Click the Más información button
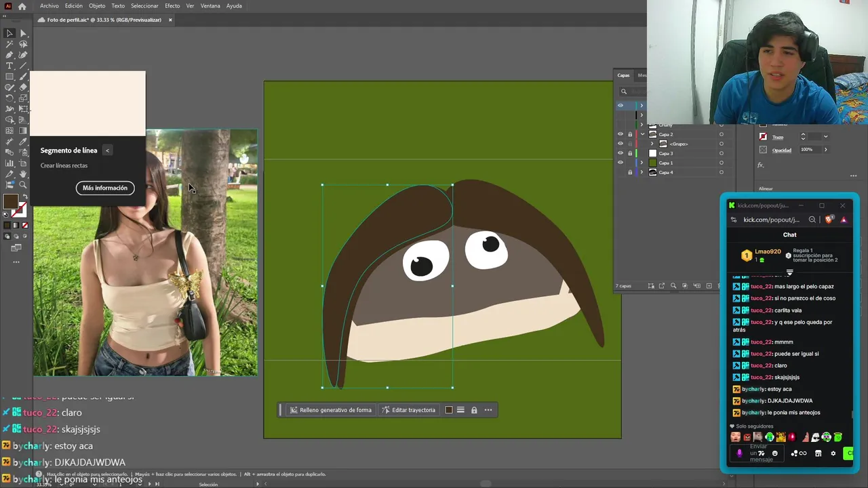 pyautogui.click(x=105, y=188)
